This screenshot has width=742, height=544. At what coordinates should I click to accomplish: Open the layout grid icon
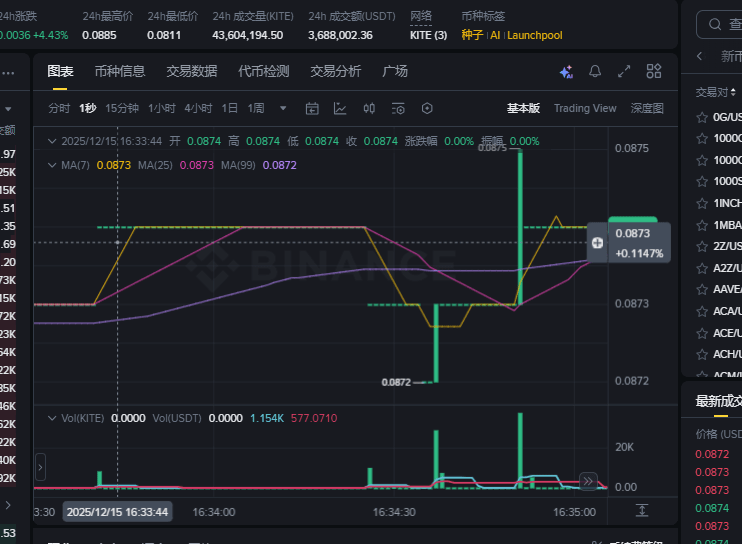pos(654,71)
